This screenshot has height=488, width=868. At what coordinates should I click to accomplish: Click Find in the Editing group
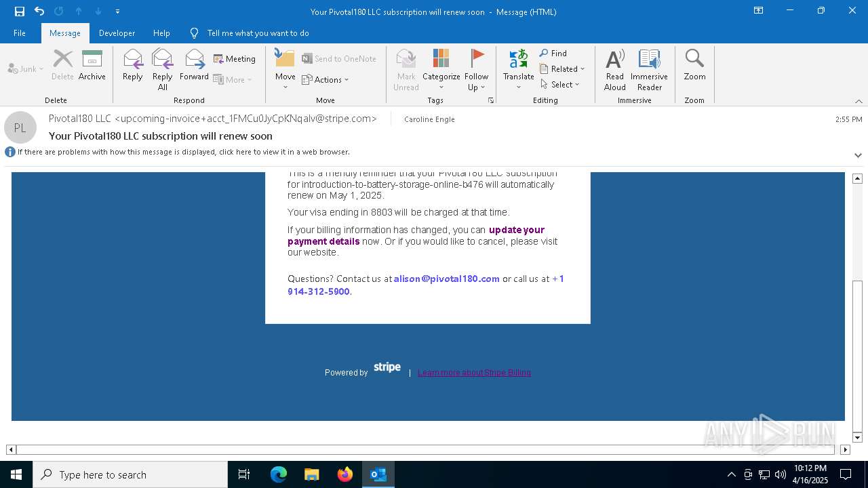[x=553, y=53]
